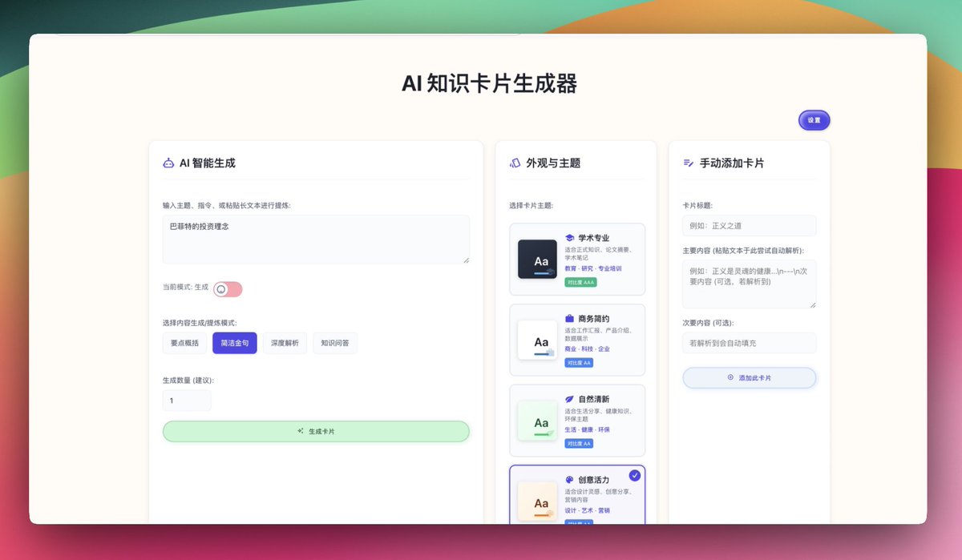Screen dimensions: 962x560
Task: Select the 知识问答 mode
Action: point(335,343)
